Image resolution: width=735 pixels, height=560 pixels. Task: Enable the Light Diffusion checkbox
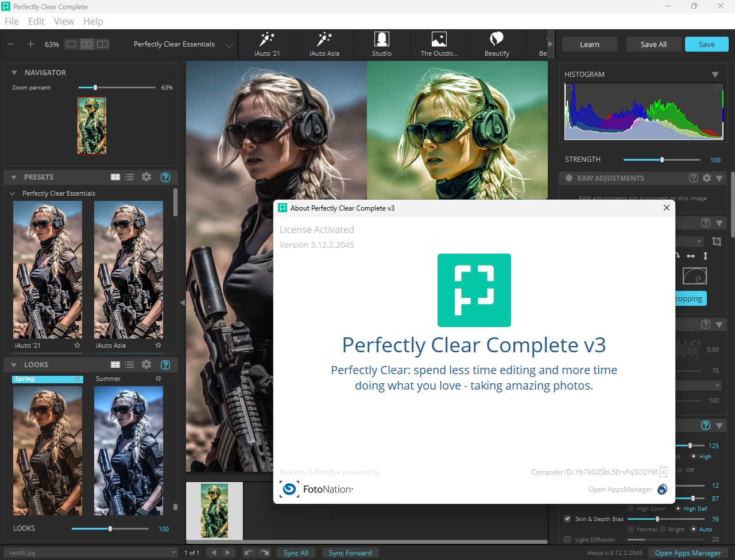click(x=568, y=539)
